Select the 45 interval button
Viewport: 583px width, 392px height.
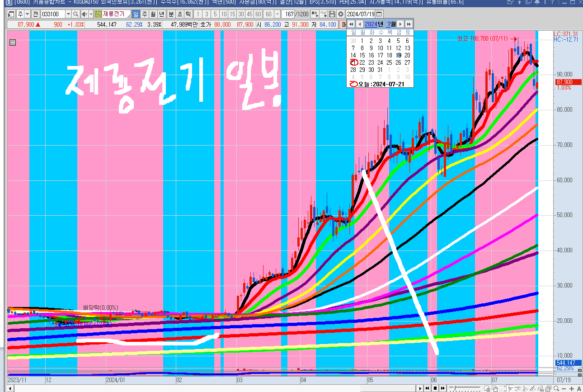pos(250,14)
